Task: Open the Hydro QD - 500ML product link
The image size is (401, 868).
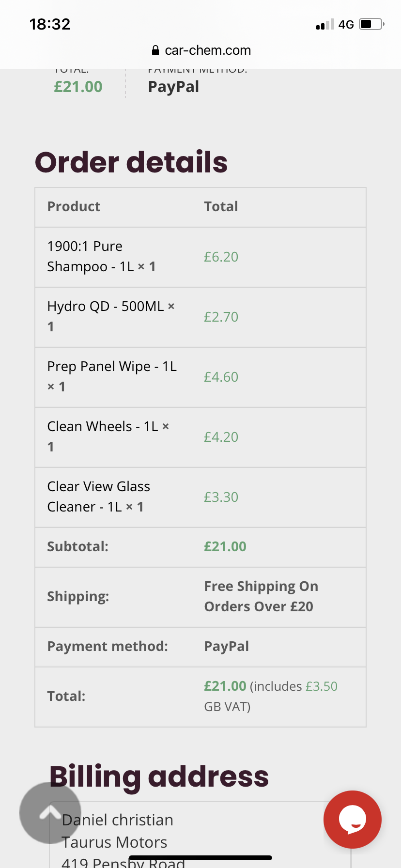Action: (x=106, y=306)
